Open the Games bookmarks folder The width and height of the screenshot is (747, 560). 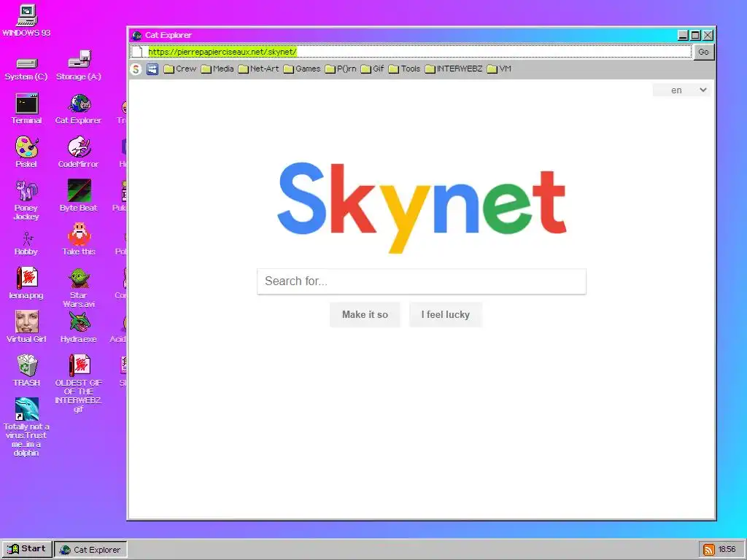tap(302, 69)
